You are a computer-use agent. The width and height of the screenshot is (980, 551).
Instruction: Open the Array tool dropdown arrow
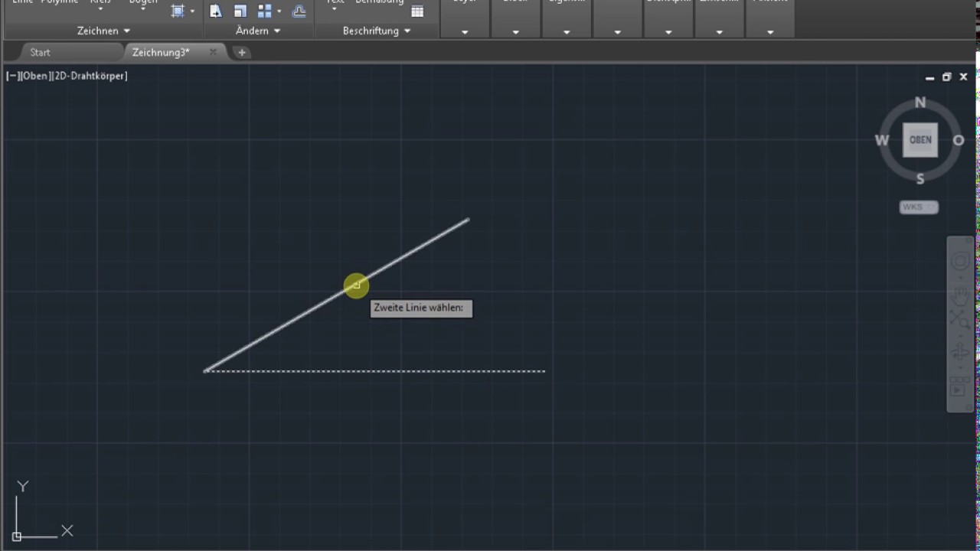(x=279, y=11)
